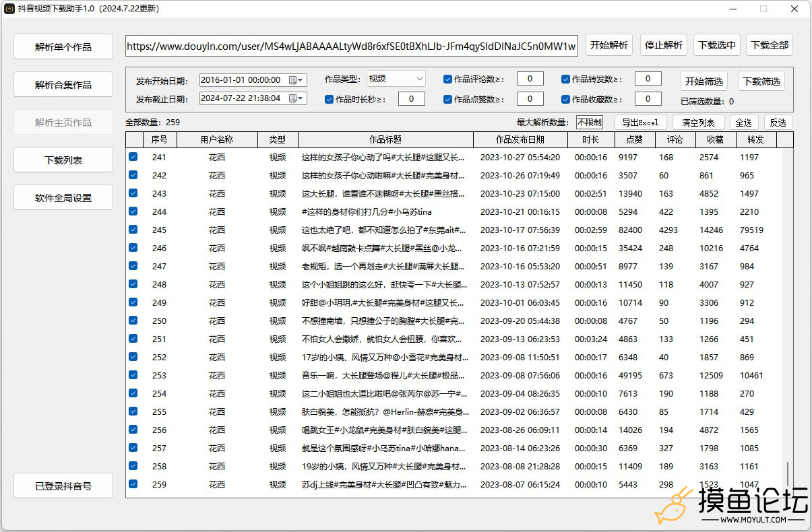Click 下载全部 button

coord(770,45)
